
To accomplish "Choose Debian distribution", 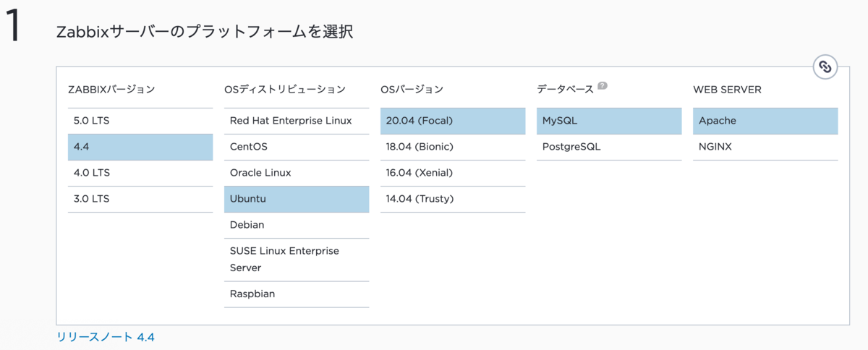I will click(x=297, y=225).
